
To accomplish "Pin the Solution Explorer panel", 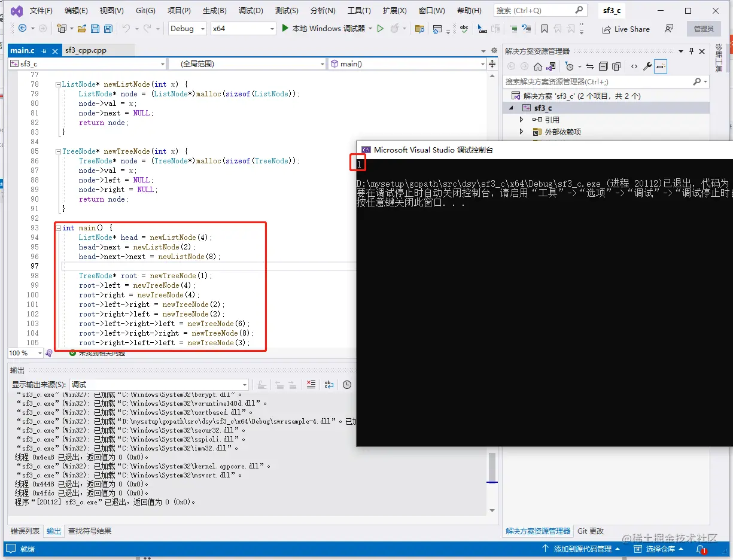I will coord(692,51).
